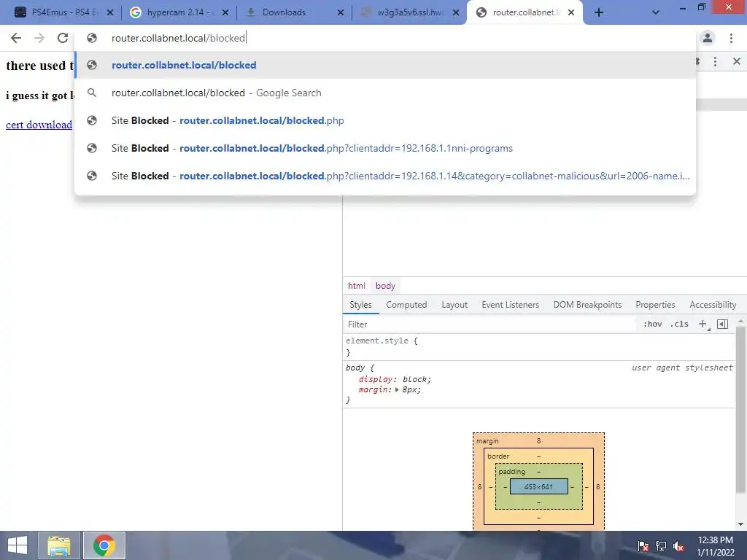The width and height of the screenshot is (747, 560).
Task: Open the DOM Breakpoints tab
Action: coord(587,305)
